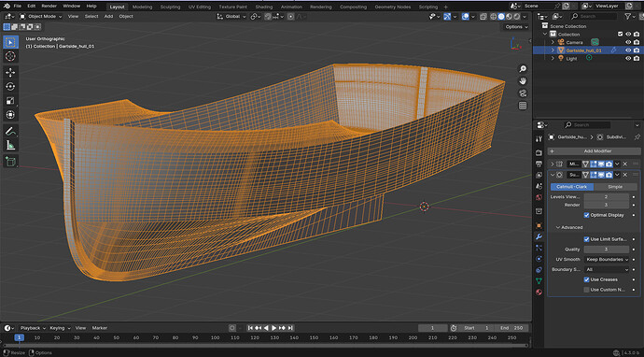The image size is (644, 357).
Task: Switch to wireframe viewport shading
Action: coord(494,17)
